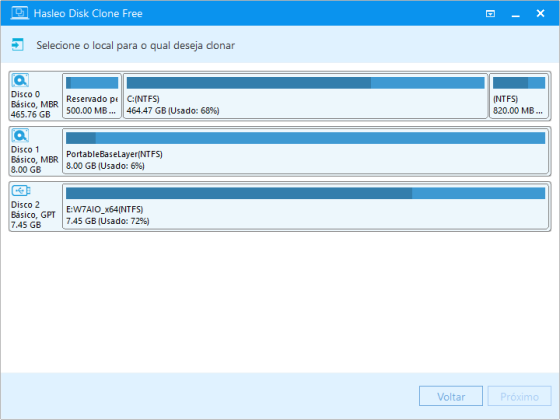The width and height of the screenshot is (560, 420).
Task: Select Disco 2 Básico GPT label
Action: (33, 215)
